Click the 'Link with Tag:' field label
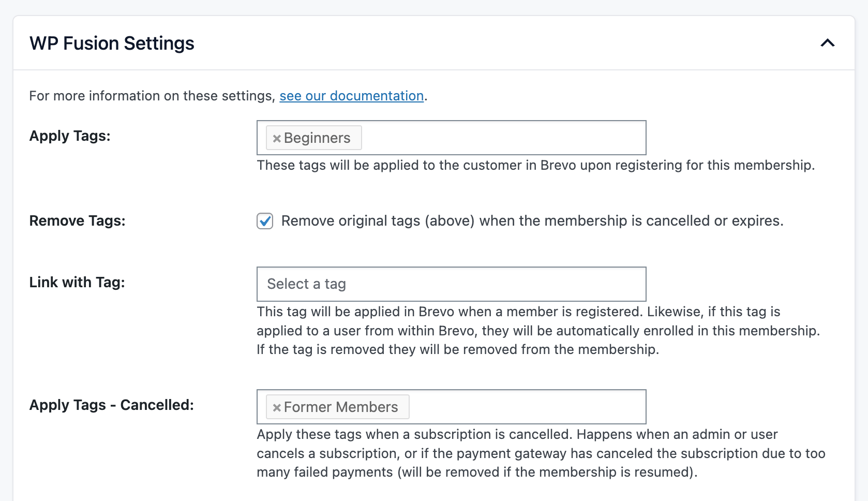 (x=77, y=283)
